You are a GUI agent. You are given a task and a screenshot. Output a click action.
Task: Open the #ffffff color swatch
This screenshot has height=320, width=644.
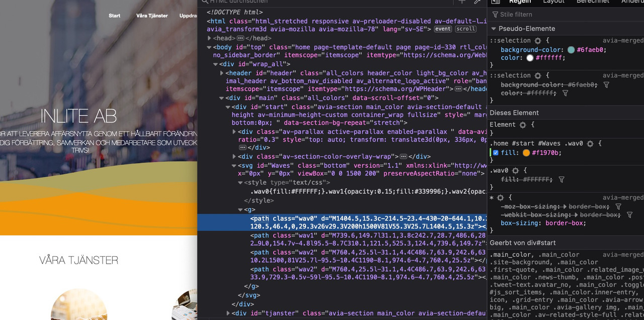(x=530, y=58)
